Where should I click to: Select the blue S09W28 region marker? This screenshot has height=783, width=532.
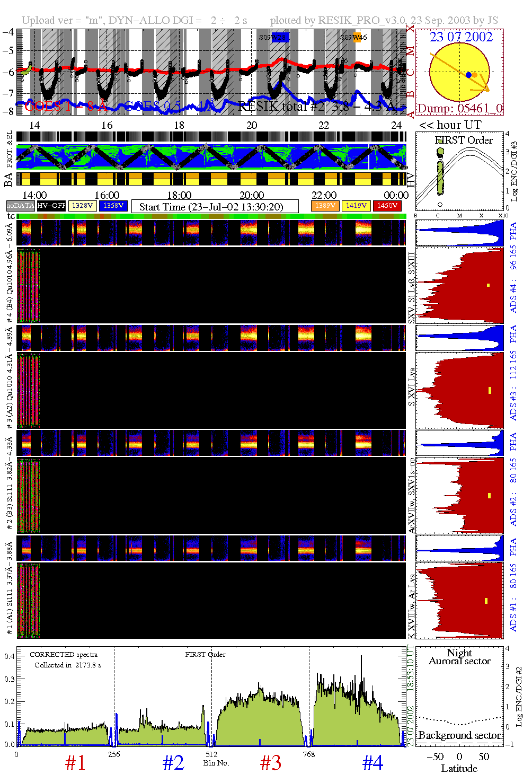pyautogui.click(x=279, y=37)
